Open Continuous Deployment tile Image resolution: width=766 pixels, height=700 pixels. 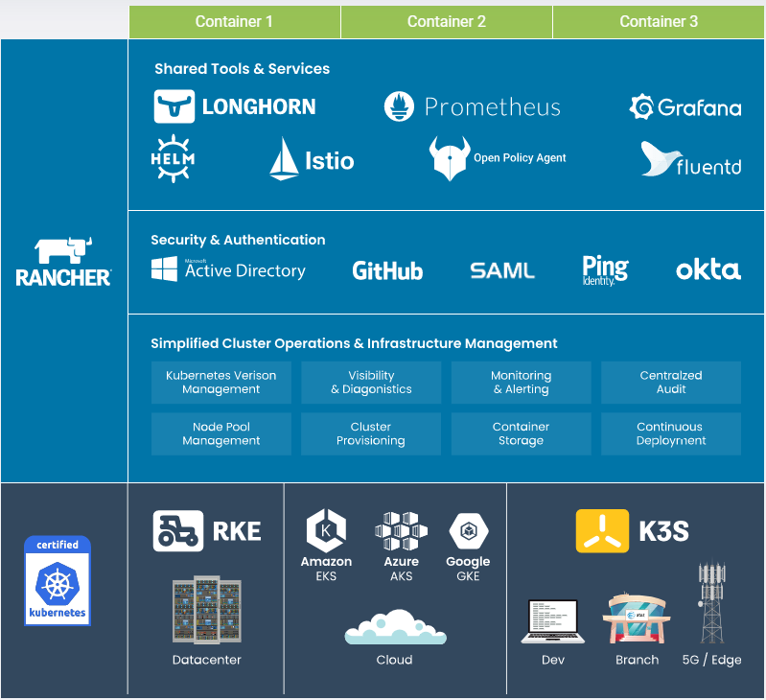click(x=671, y=433)
